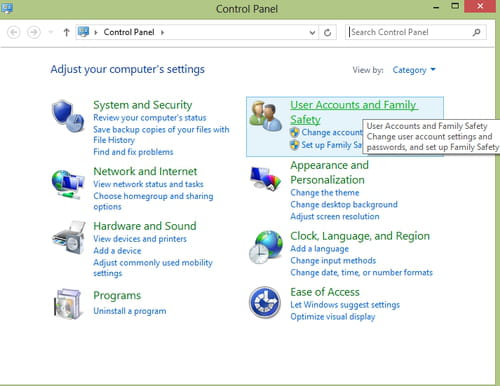
Task: Open View devices and printers
Action: coord(140,239)
